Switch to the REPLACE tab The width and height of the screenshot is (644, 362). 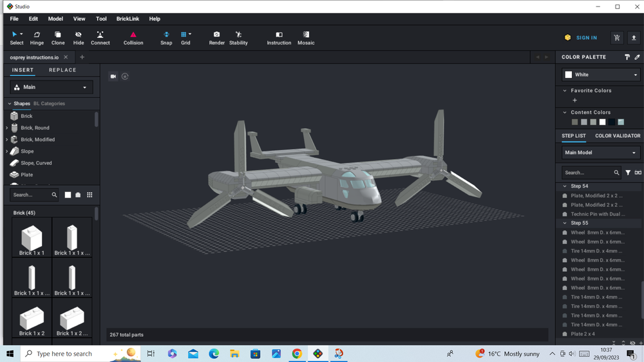[x=62, y=70]
